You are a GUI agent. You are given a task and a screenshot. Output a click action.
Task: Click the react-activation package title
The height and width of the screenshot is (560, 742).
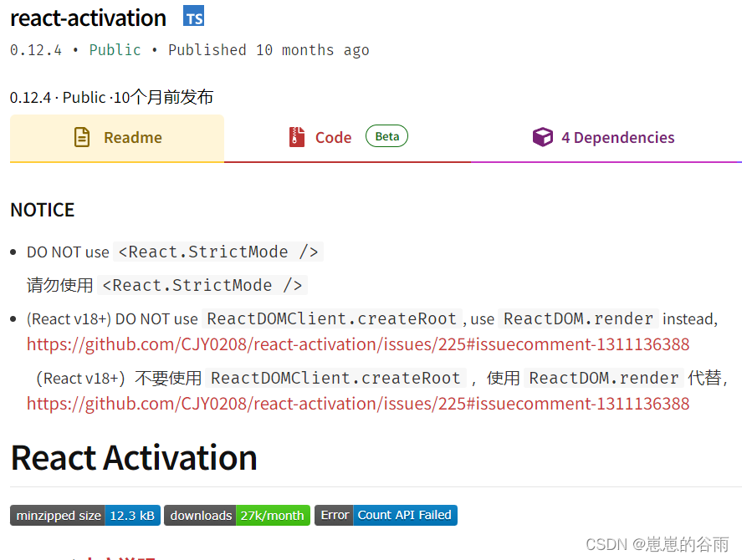88,18
